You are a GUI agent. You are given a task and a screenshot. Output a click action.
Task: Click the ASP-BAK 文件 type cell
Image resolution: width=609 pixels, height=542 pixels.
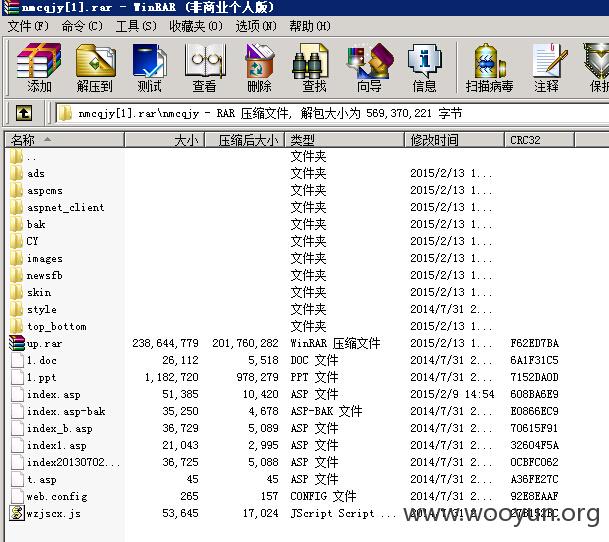click(326, 411)
